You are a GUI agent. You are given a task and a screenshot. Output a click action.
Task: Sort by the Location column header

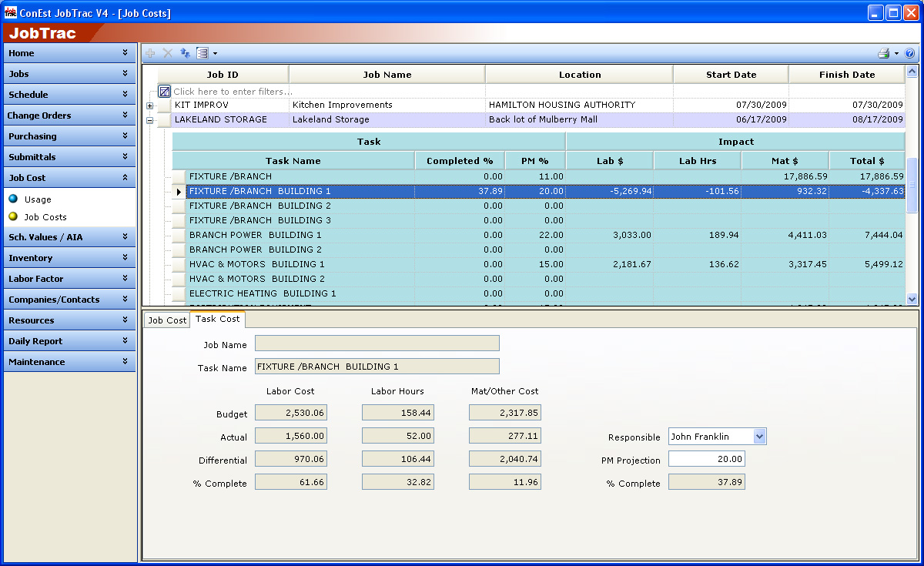pos(580,75)
